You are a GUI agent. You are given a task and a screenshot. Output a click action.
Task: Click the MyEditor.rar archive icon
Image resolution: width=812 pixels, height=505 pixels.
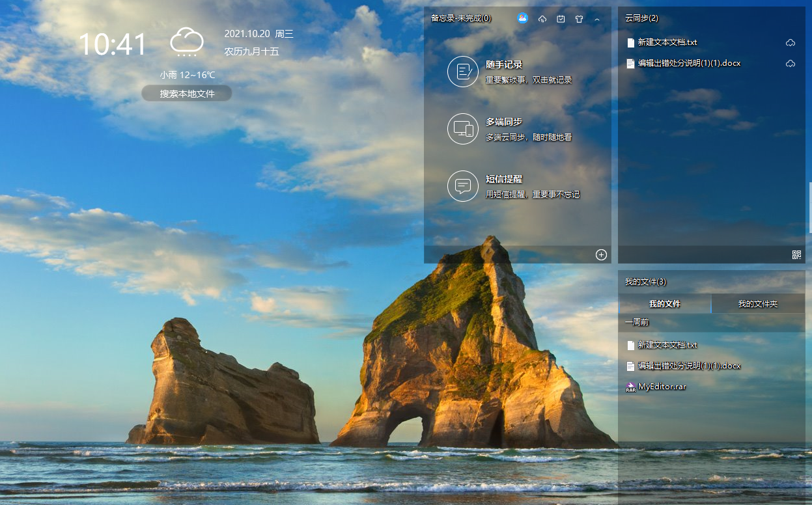point(630,387)
